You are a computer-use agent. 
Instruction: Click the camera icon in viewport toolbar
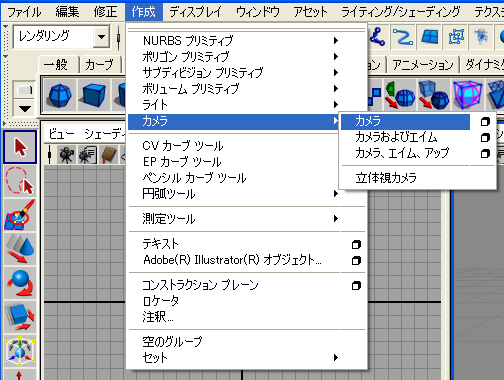[x=66, y=155]
